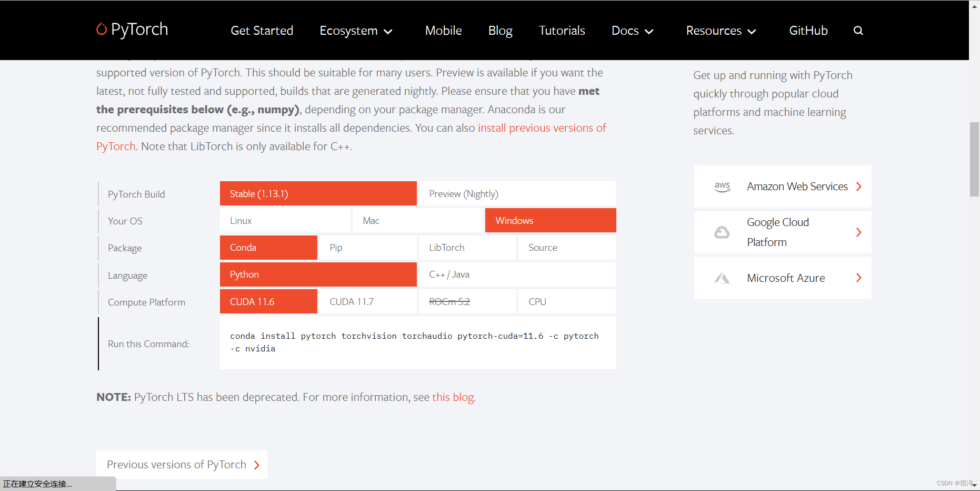Choose Mac as your OS

pyautogui.click(x=418, y=220)
